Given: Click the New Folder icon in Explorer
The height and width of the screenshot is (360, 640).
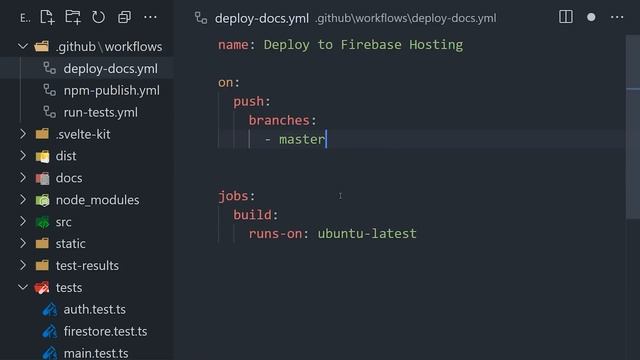Looking at the screenshot, I should click(73, 18).
